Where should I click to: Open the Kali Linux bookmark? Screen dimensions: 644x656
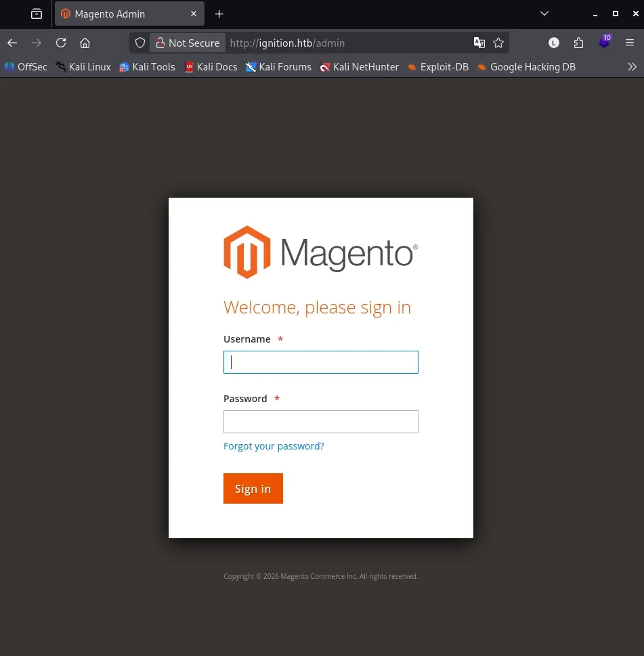coord(83,67)
